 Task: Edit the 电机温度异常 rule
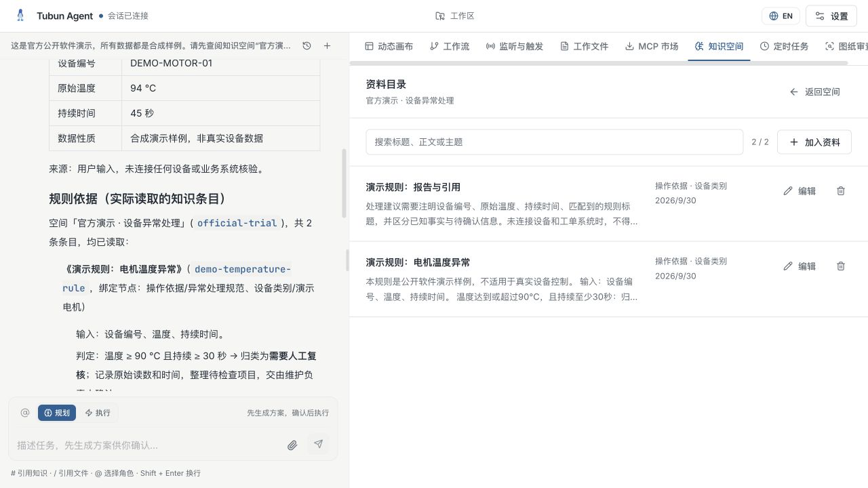[x=800, y=266]
